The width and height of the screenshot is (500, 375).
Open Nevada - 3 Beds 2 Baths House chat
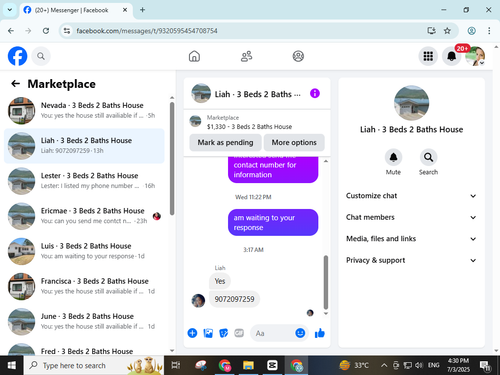tap(84, 111)
